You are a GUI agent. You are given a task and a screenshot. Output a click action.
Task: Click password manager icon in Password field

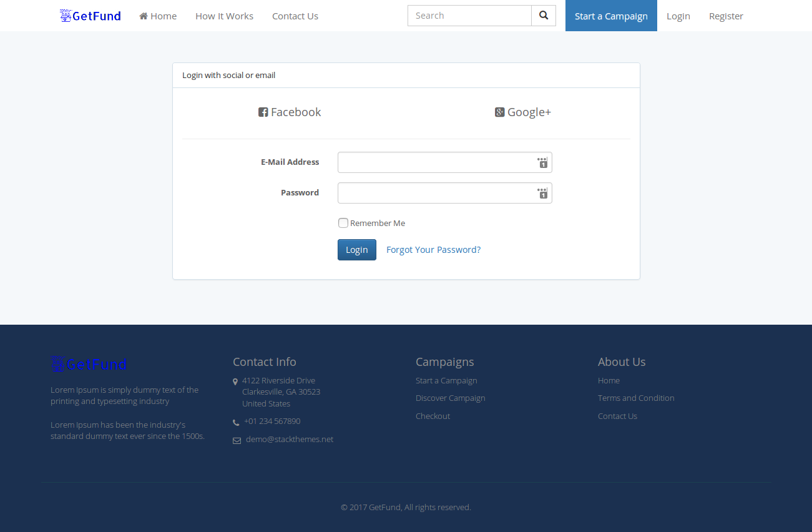point(542,193)
